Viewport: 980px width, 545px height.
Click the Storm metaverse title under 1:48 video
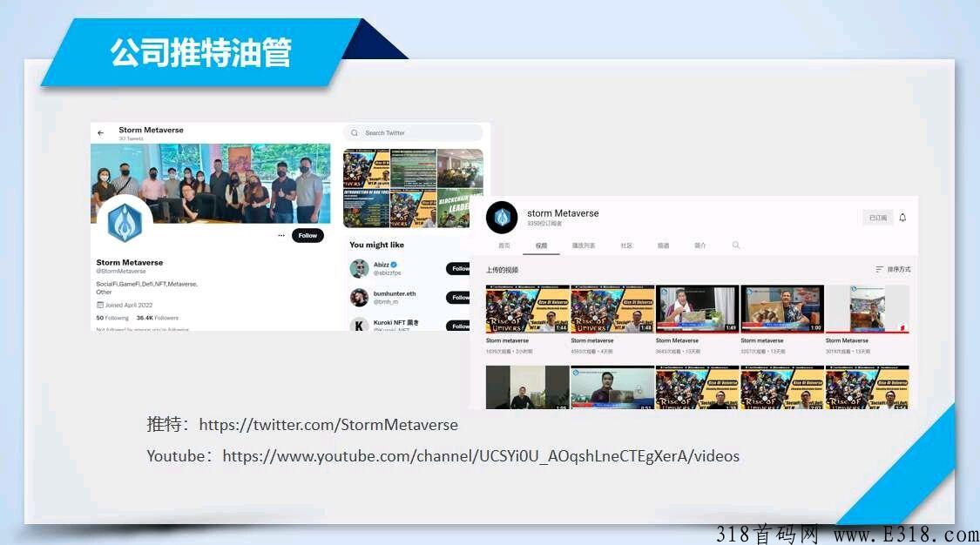591,341
